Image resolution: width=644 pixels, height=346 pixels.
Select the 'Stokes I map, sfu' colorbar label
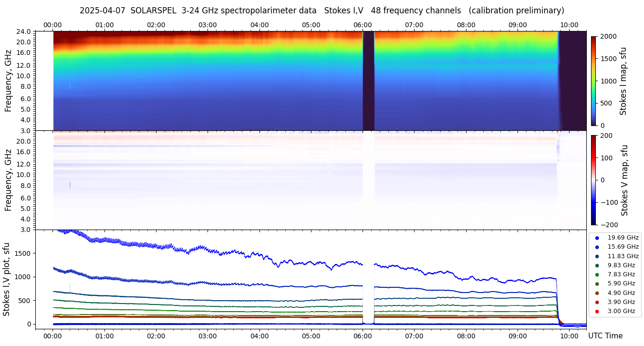pos(623,81)
